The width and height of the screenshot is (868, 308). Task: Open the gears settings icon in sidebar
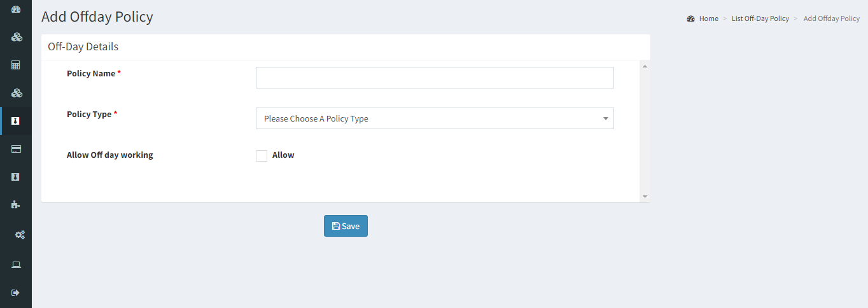point(20,235)
